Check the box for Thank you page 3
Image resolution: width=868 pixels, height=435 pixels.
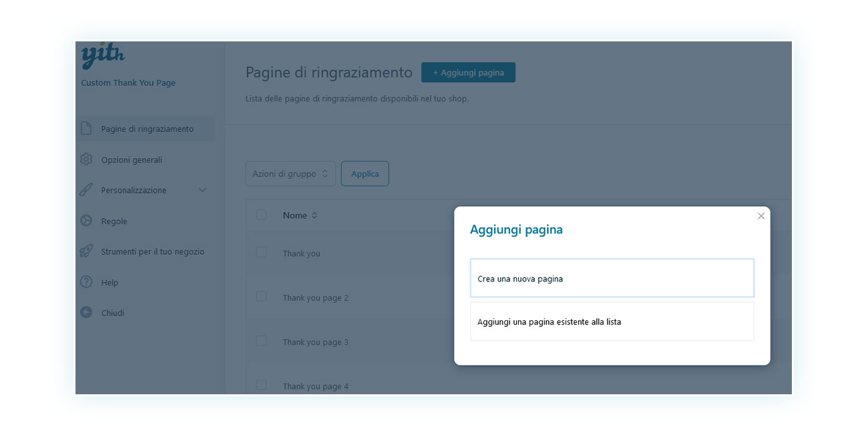click(x=261, y=340)
